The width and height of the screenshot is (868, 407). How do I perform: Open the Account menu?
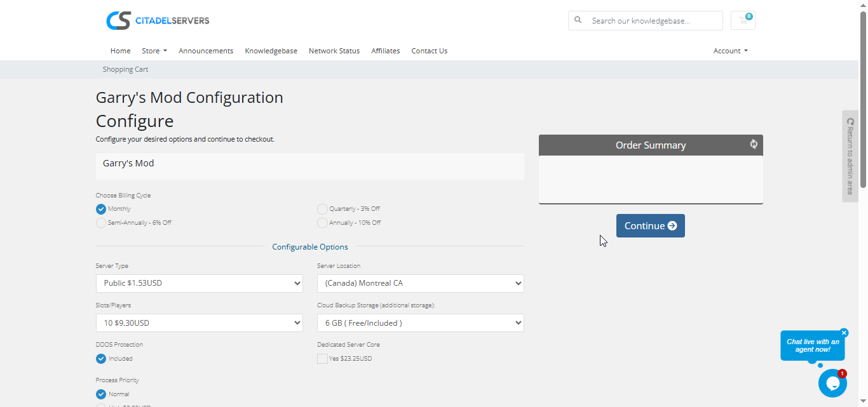[730, 51]
